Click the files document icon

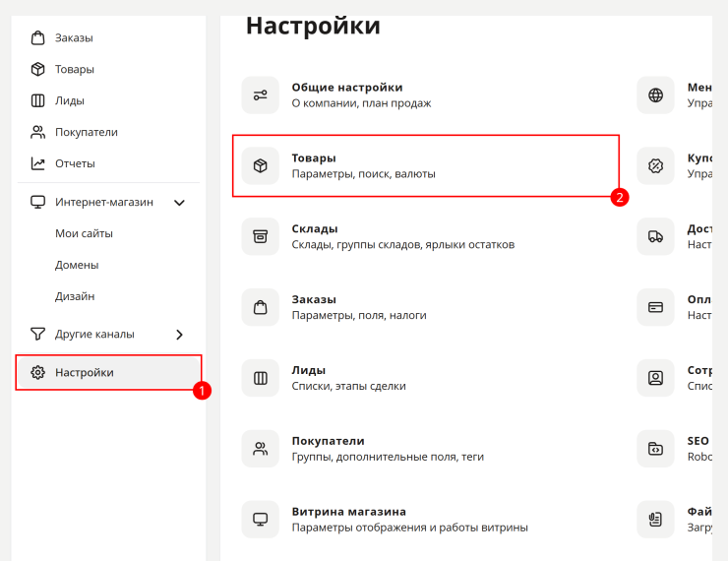click(655, 520)
